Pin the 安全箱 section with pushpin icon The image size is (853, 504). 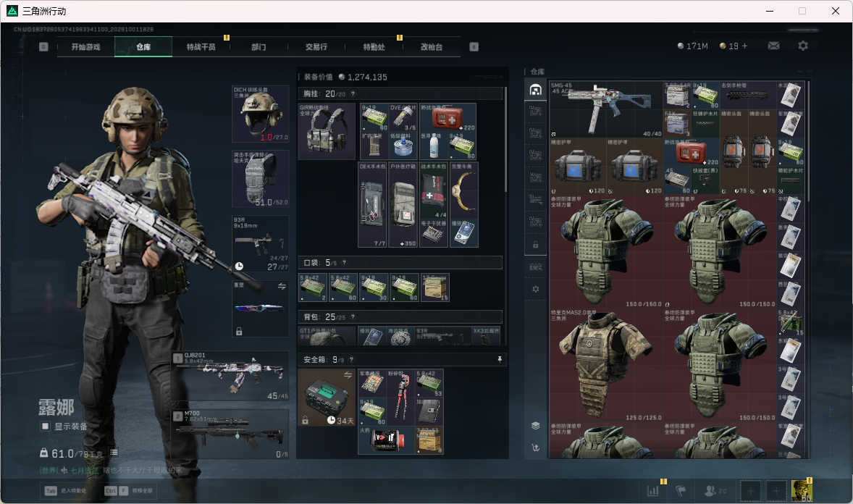tap(500, 359)
